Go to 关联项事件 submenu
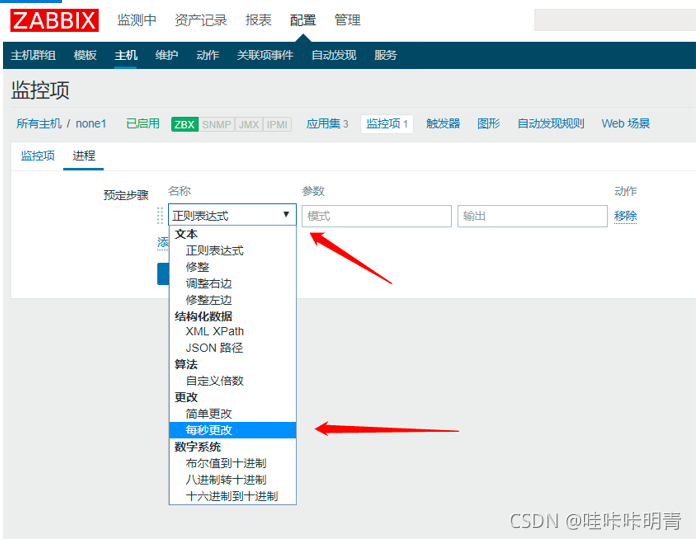The image size is (696, 539). (265, 55)
